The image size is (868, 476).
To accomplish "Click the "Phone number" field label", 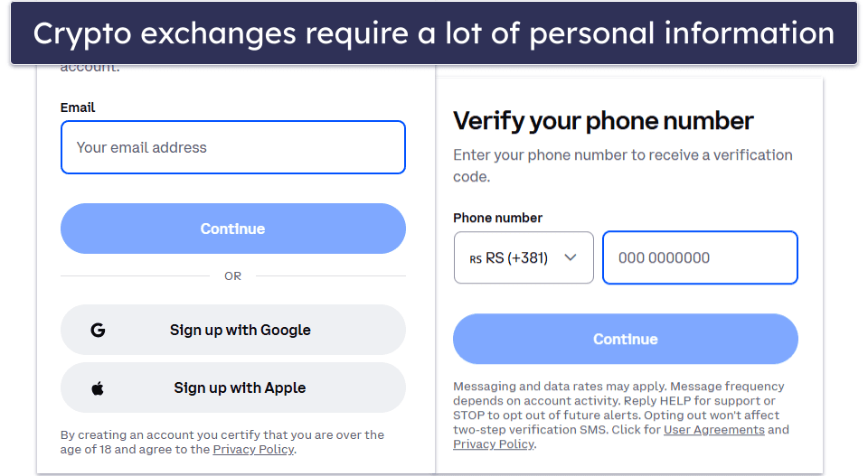I will 497,218.
